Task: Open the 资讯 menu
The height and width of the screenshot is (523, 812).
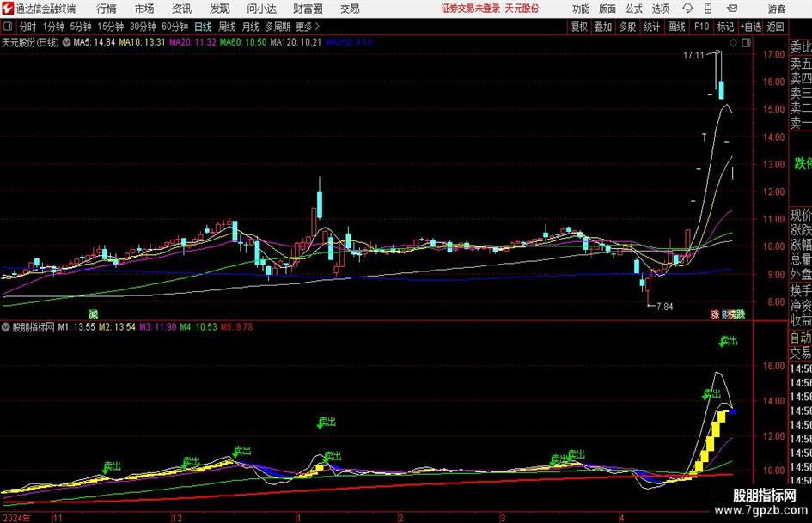Action: (182, 9)
